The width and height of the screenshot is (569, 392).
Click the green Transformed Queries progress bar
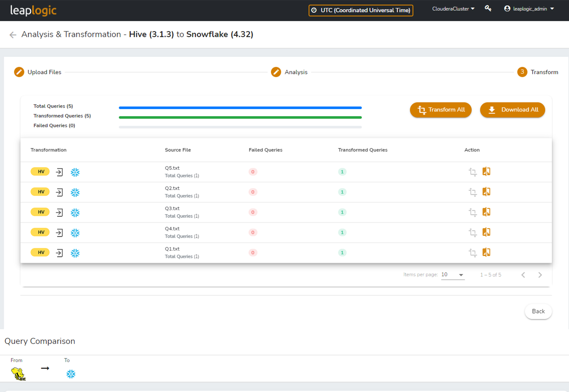click(240, 118)
